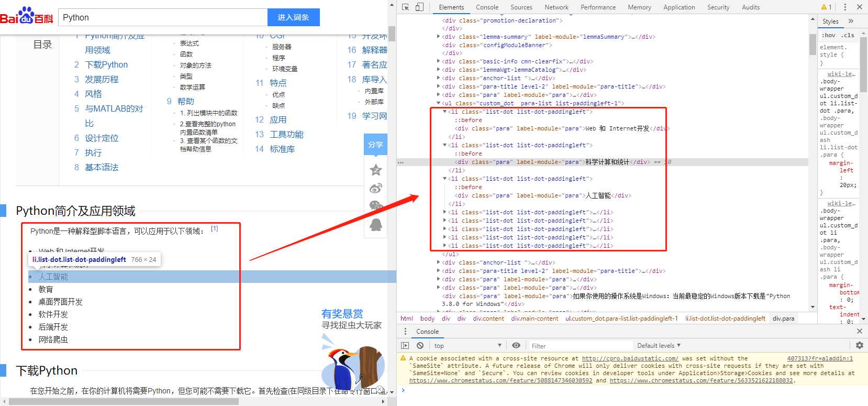Go to catalog entry 发展历程
Image resolution: width=868 pixels, height=406 pixels.
[102, 79]
